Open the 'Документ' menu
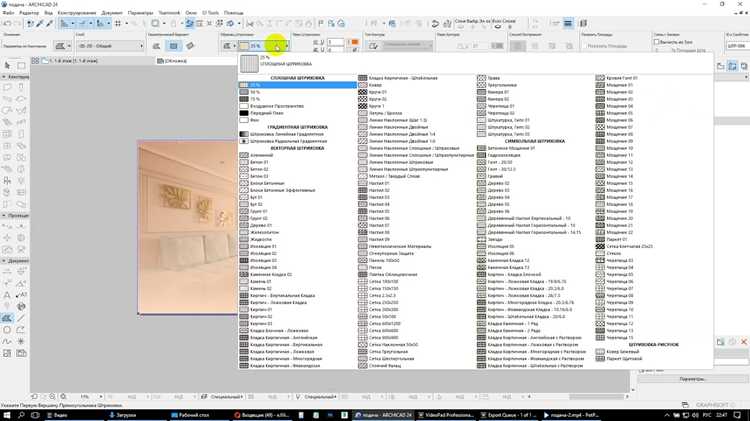 coord(112,13)
